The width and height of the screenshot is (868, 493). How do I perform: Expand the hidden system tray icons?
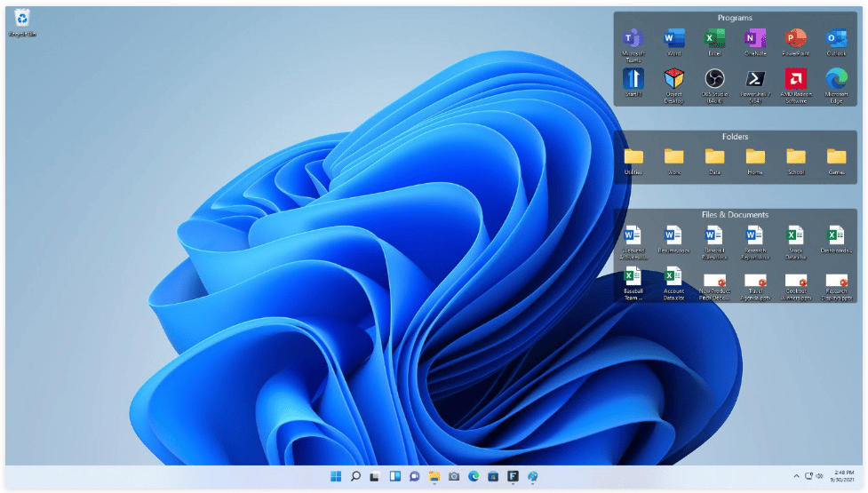(x=796, y=476)
